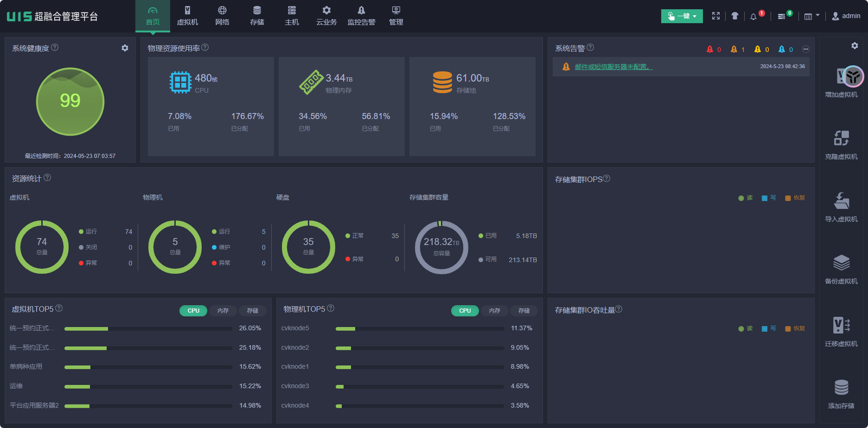Click the 虚拟机 donut chart showing 74
The image size is (868, 428).
(42, 247)
